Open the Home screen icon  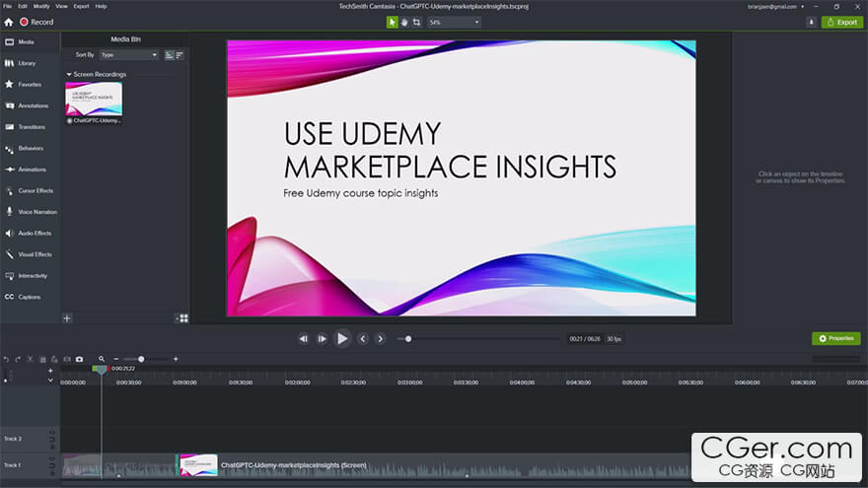click(x=8, y=22)
